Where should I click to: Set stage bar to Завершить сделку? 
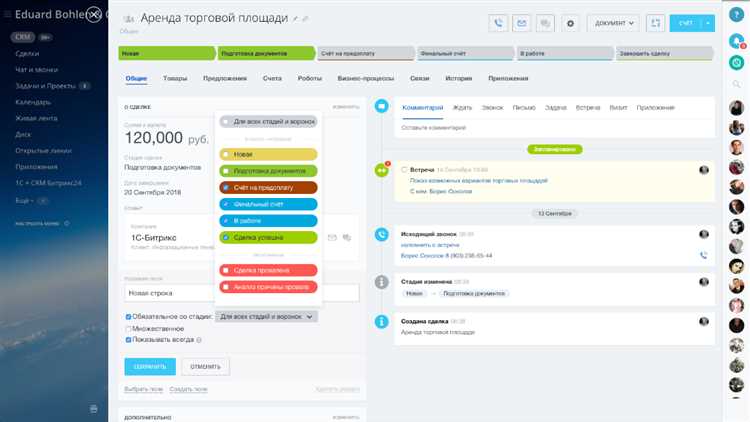664,54
